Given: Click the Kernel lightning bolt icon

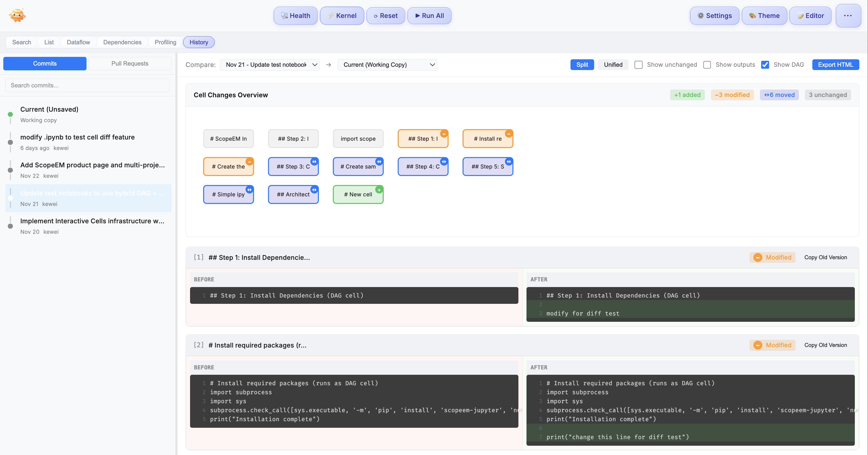Looking at the screenshot, I should pyautogui.click(x=331, y=16).
